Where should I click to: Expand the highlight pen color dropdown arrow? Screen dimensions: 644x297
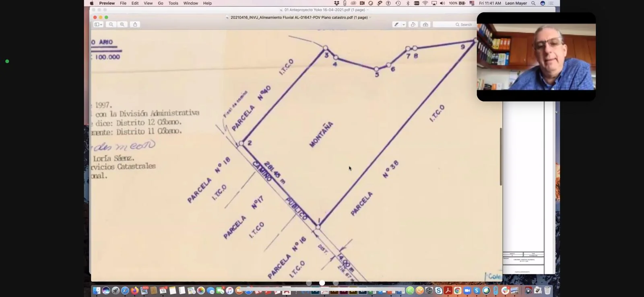click(404, 25)
